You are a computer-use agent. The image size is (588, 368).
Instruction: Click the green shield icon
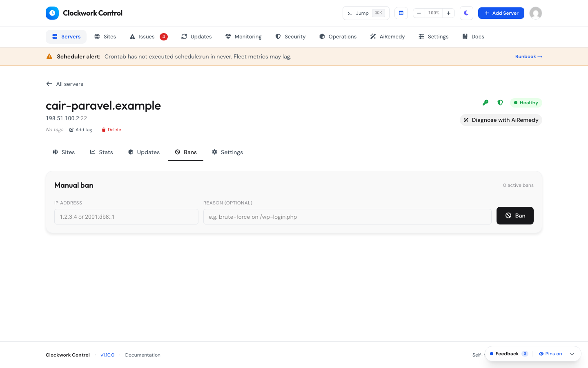click(500, 103)
